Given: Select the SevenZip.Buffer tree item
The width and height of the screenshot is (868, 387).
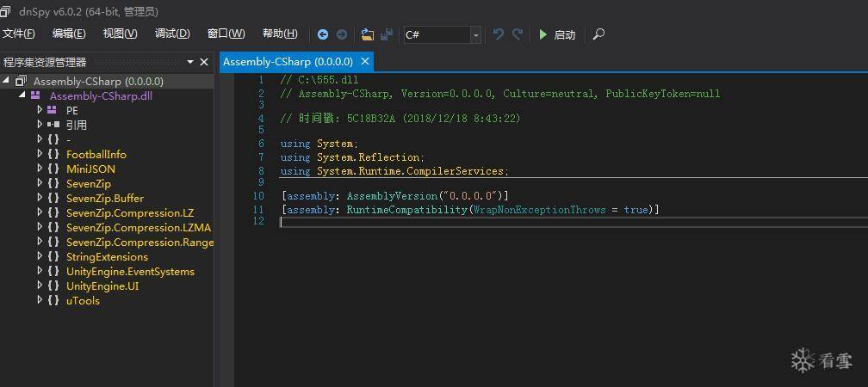Looking at the screenshot, I should pyautogui.click(x=105, y=198).
